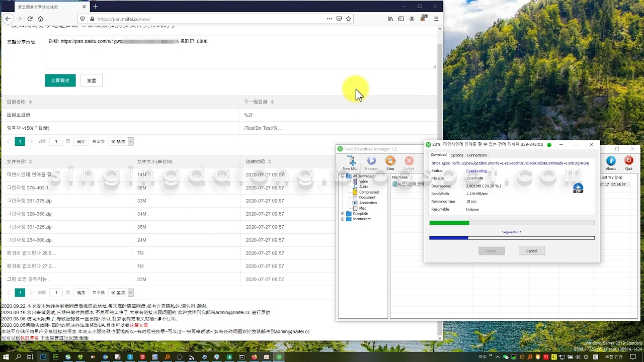Select Video category in tree
Viewport: 644px width, 362px height.
(x=363, y=182)
